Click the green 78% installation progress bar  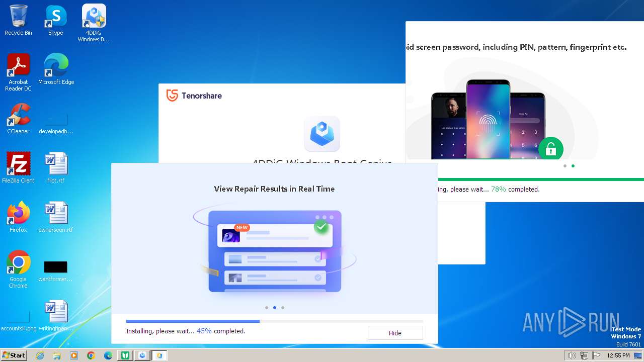(x=541, y=179)
